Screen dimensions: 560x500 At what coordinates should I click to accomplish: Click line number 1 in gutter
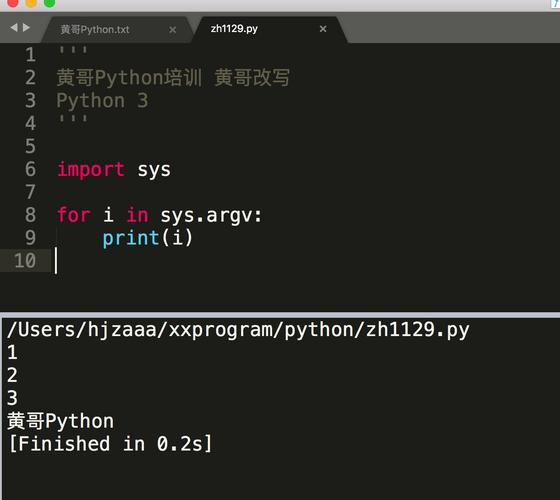pyautogui.click(x=30, y=55)
